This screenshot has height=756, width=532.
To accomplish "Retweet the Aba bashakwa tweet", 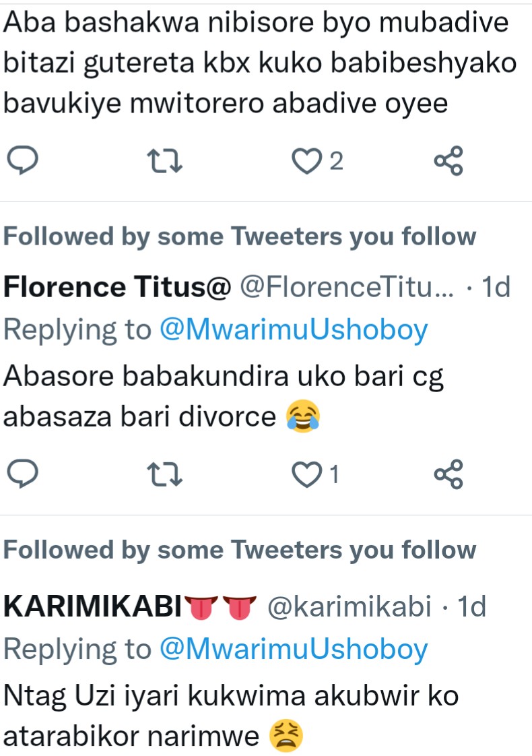I will point(166,161).
